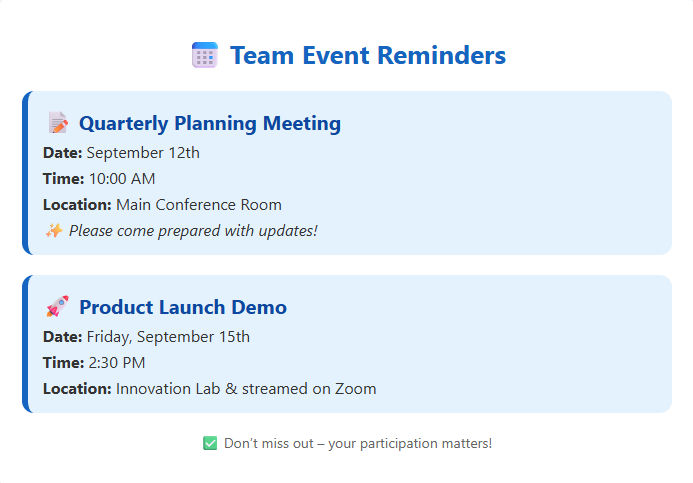Click the Date label in the Product Launch card
This screenshot has height=483, width=693.
pyautogui.click(x=62, y=336)
